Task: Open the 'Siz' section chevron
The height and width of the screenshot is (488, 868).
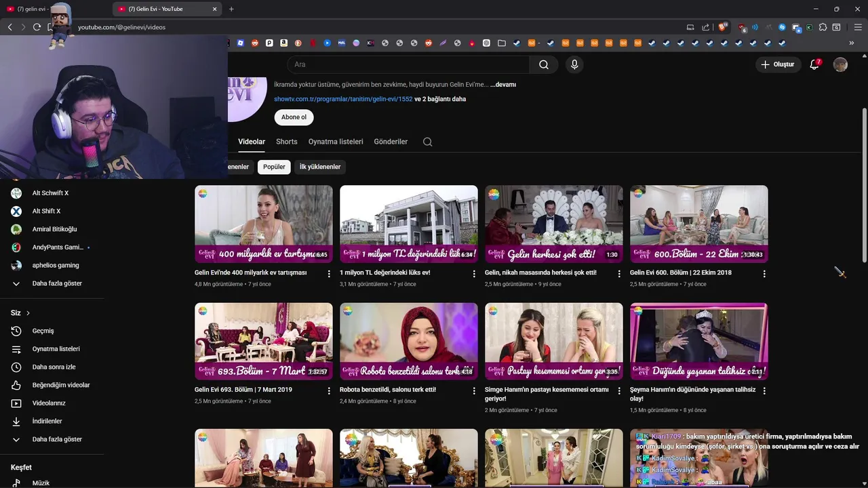Action: 28,313
